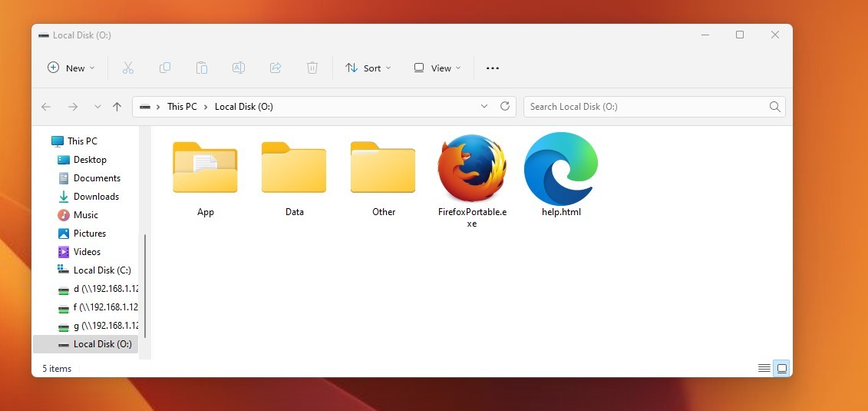Image resolution: width=868 pixels, height=411 pixels.
Task: Refresh the Local Disk (O:) view
Action: pos(505,106)
